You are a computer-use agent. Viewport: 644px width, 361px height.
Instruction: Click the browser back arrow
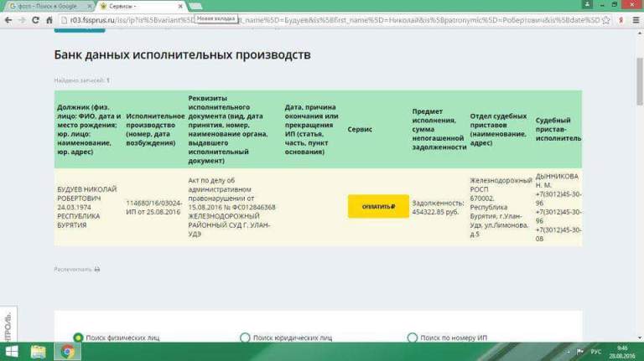tap(9, 18)
